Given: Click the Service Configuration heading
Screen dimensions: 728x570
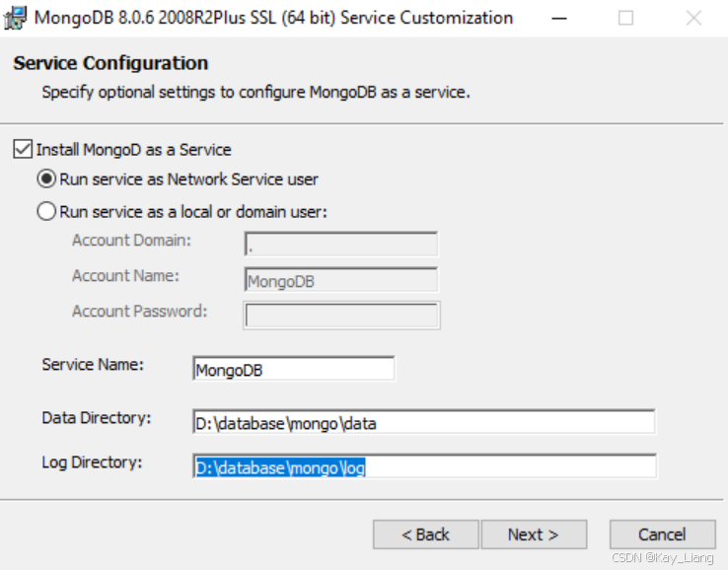Looking at the screenshot, I should 110,63.
